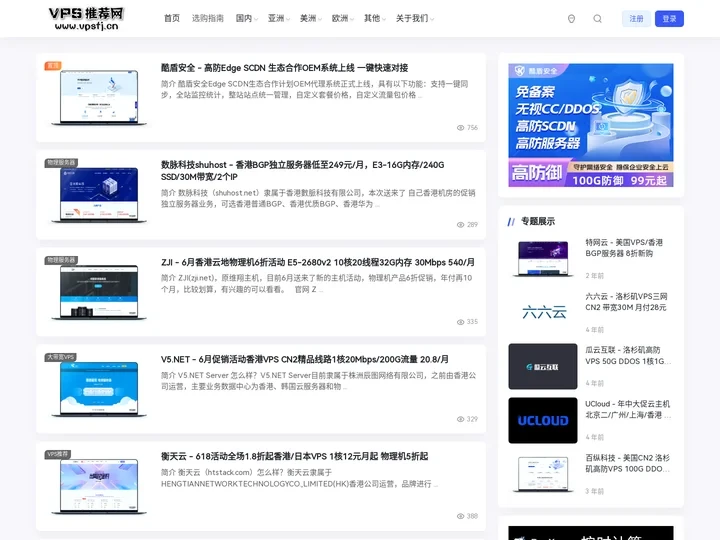Open the 酷盾安全 高防Edge SCDN article title
This screenshot has width=720, height=540.
tap(284, 68)
